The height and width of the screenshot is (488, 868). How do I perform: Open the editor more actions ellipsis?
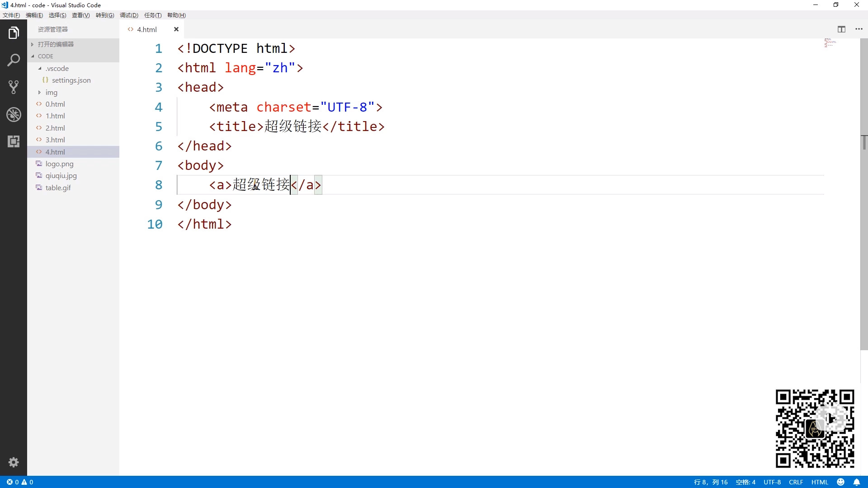[x=859, y=29]
